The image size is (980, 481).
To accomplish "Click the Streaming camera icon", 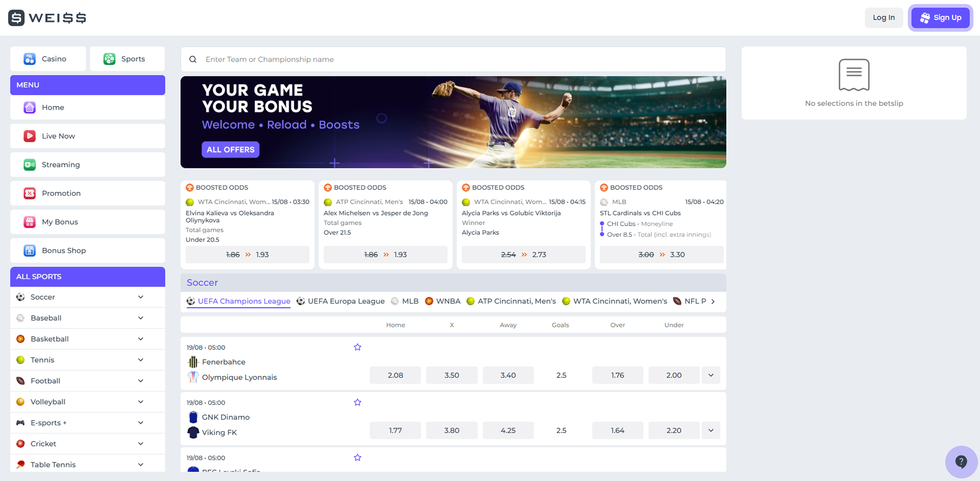I will pyautogui.click(x=29, y=165).
